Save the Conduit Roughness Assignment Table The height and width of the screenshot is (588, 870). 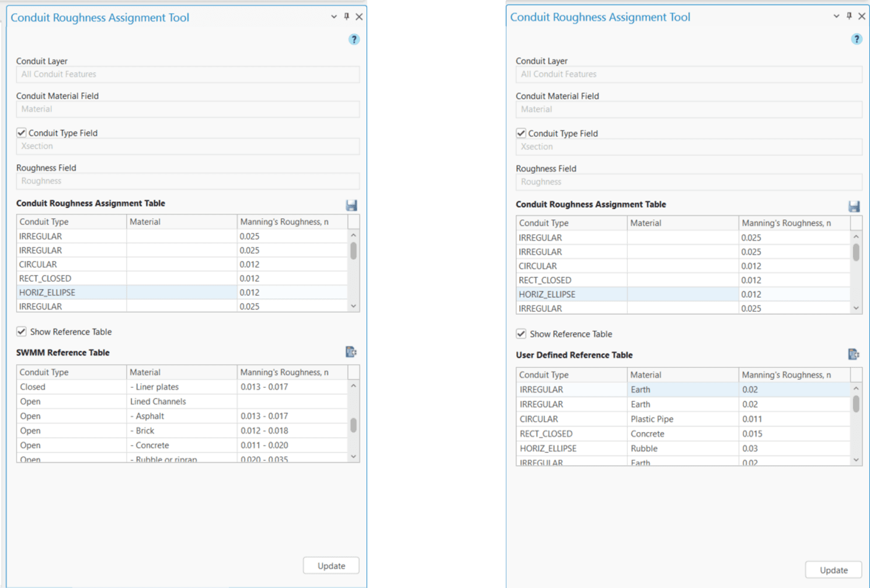(352, 205)
